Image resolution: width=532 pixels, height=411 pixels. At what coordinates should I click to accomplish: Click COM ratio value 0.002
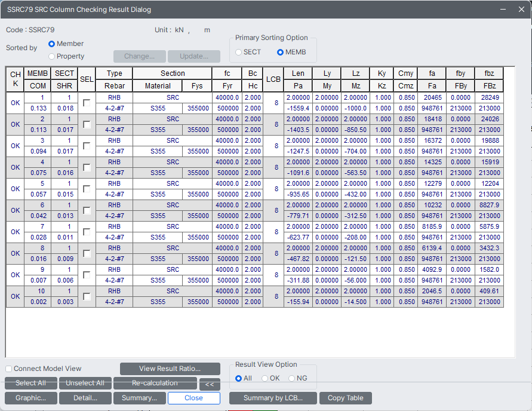coord(38,302)
